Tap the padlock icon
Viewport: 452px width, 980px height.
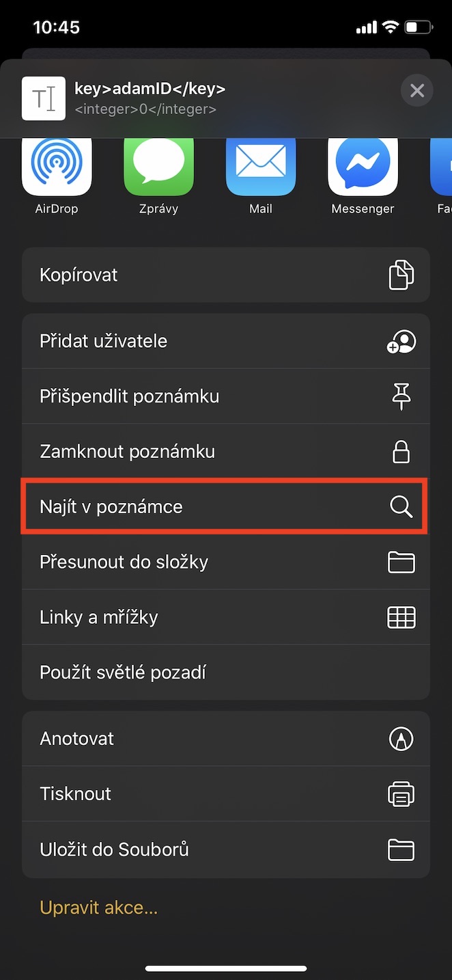pos(401,452)
